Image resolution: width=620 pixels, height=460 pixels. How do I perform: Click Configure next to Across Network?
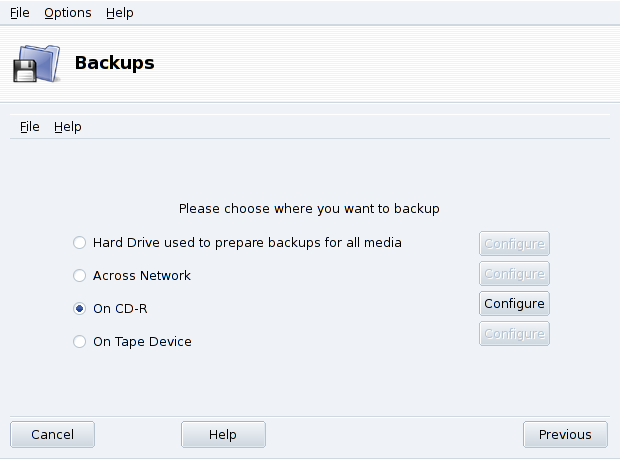click(x=514, y=273)
